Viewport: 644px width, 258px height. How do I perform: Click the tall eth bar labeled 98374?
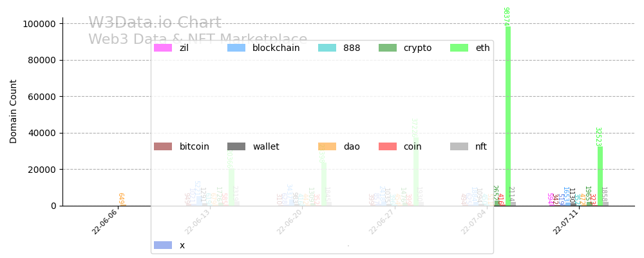point(508,116)
